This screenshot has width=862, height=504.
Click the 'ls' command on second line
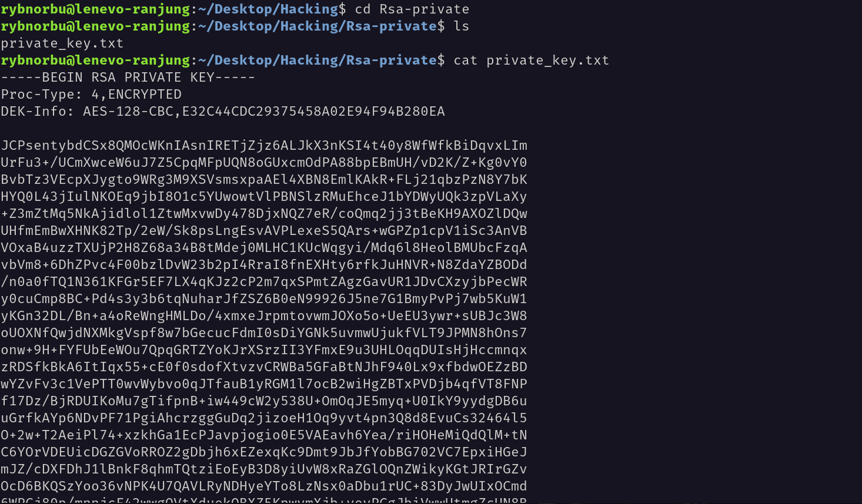click(x=462, y=26)
